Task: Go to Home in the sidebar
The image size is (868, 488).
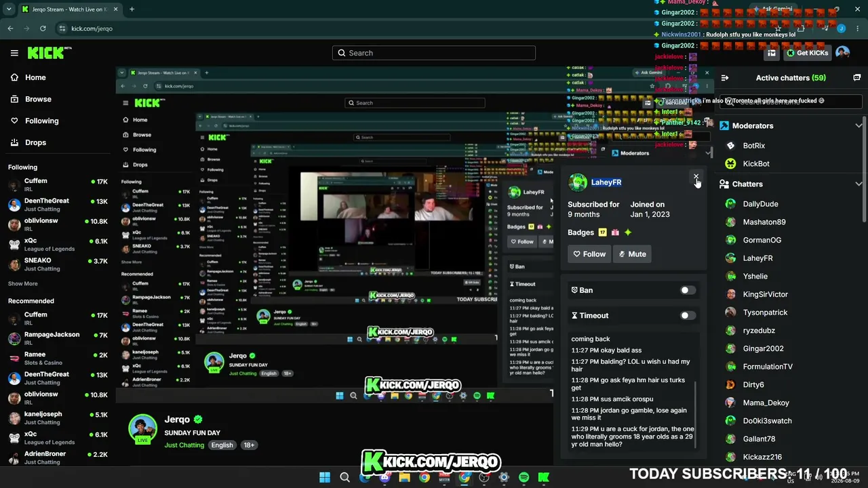Action: [35, 77]
